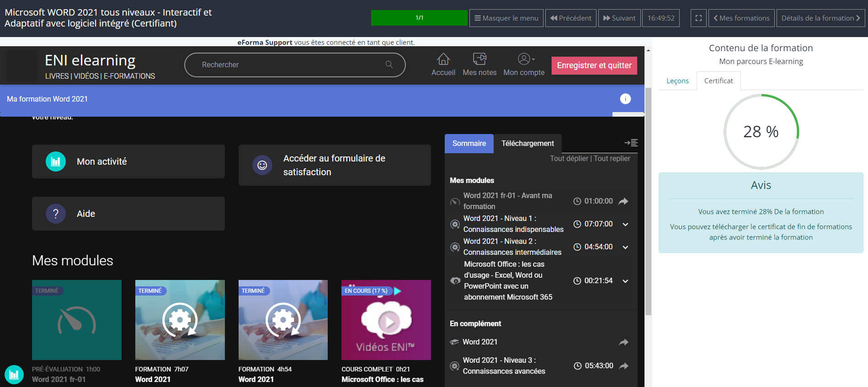Open the Mes notes icon

479,59
